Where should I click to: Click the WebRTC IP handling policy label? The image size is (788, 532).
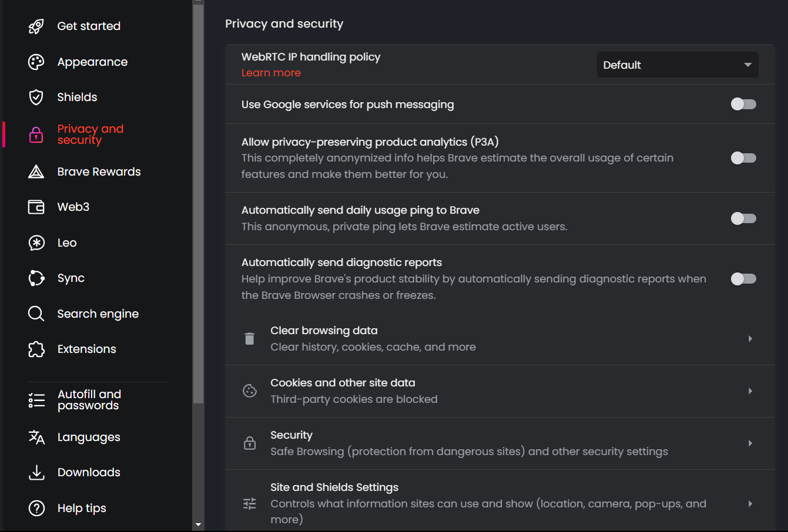(311, 57)
